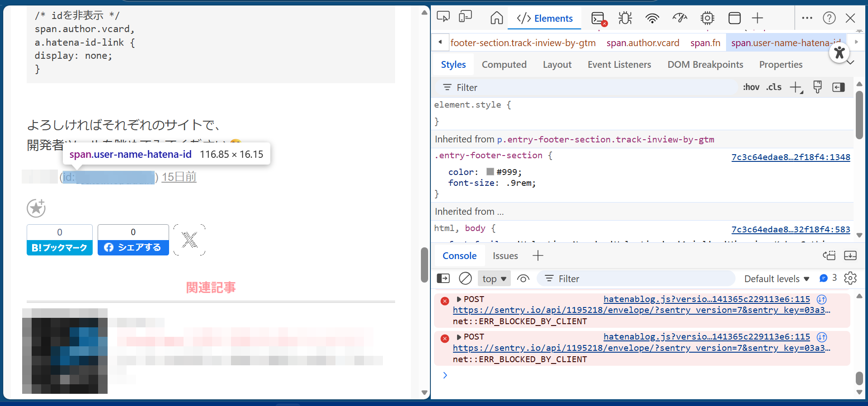
Task: Open the Sources bug icon
Action: tap(625, 18)
